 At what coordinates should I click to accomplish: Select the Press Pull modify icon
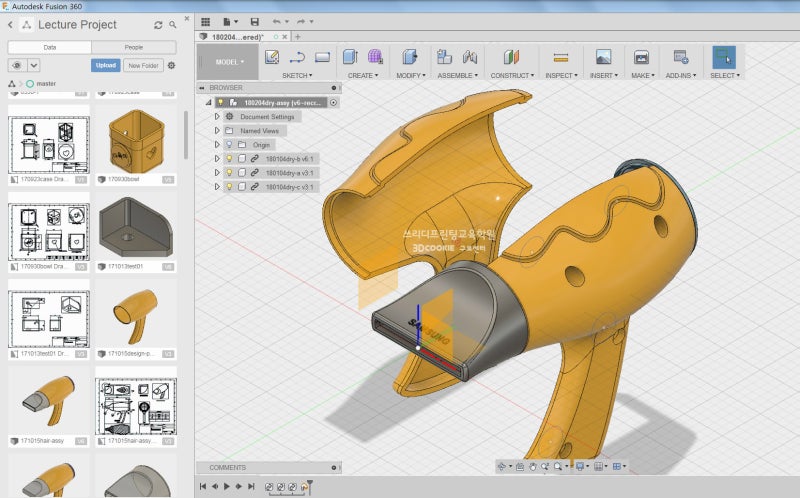pos(410,57)
